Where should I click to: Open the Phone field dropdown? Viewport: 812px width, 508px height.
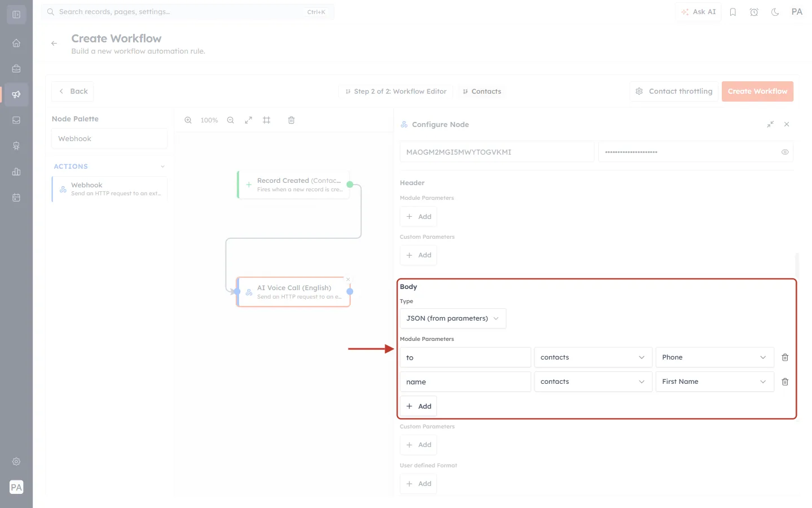[x=714, y=357]
